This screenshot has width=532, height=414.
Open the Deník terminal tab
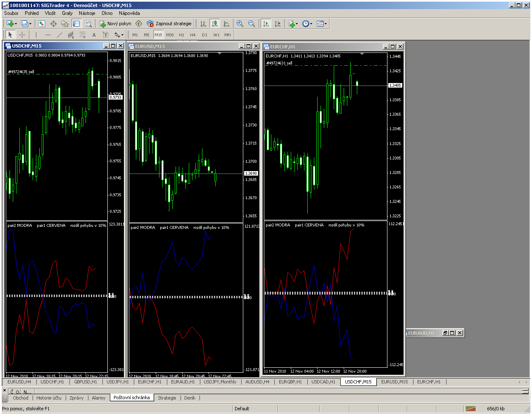[190, 398]
